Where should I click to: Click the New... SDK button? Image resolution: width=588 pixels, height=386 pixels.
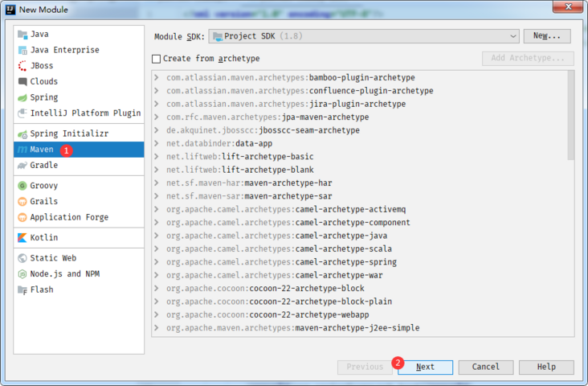[x=546, y=36]
